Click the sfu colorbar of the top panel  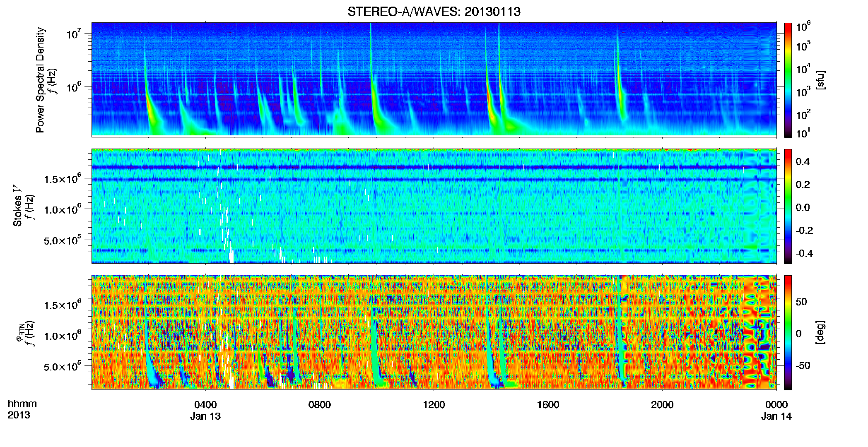pyautogui.click(x=788, y=80)
